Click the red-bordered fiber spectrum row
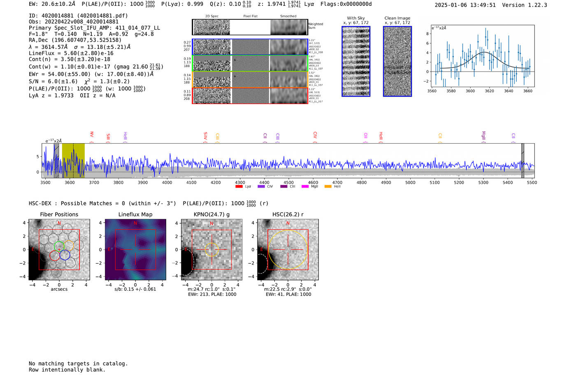576x392 pixels. [x=250, y=95]
